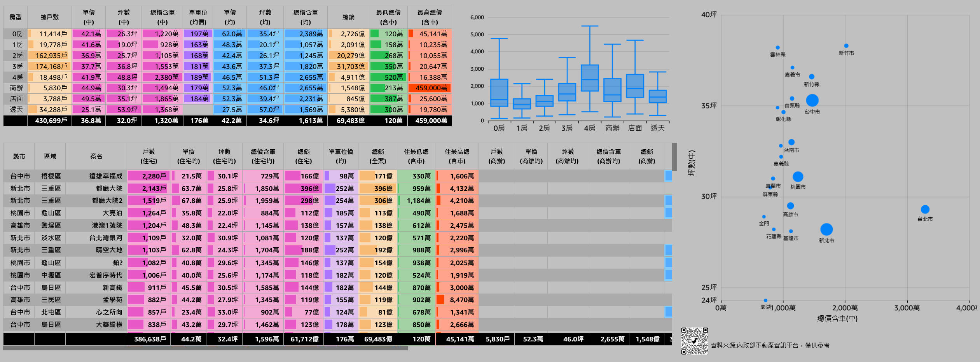Click the 台北市 bubble in the scatter chart
980x362 pixels.
(925, 210)
